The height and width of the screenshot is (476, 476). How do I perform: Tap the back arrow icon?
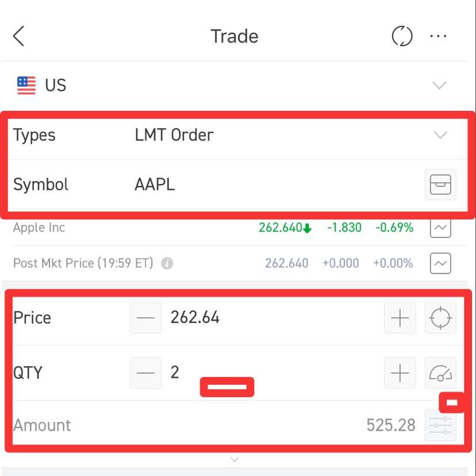tap(19, 36)
